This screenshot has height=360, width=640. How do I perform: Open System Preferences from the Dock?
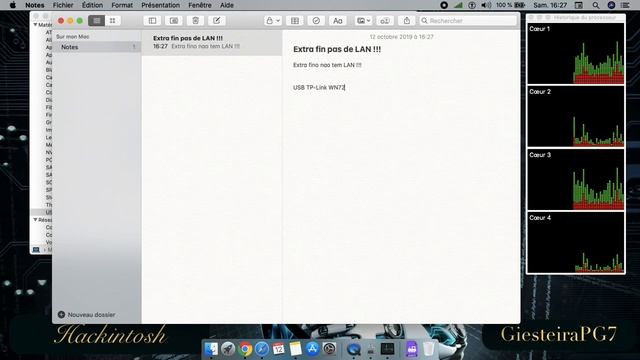(329, 349)
